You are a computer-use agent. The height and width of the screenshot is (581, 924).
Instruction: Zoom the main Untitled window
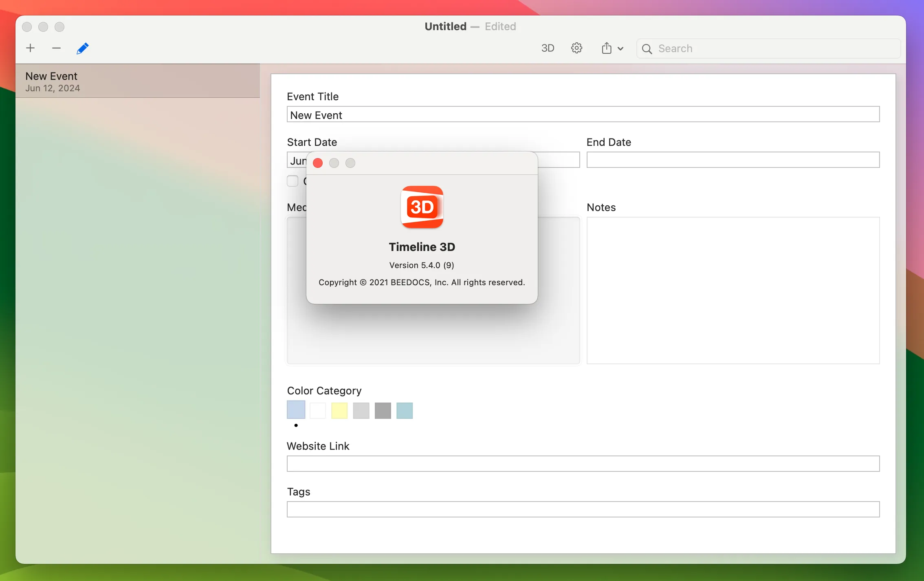[x=59, y=27]
